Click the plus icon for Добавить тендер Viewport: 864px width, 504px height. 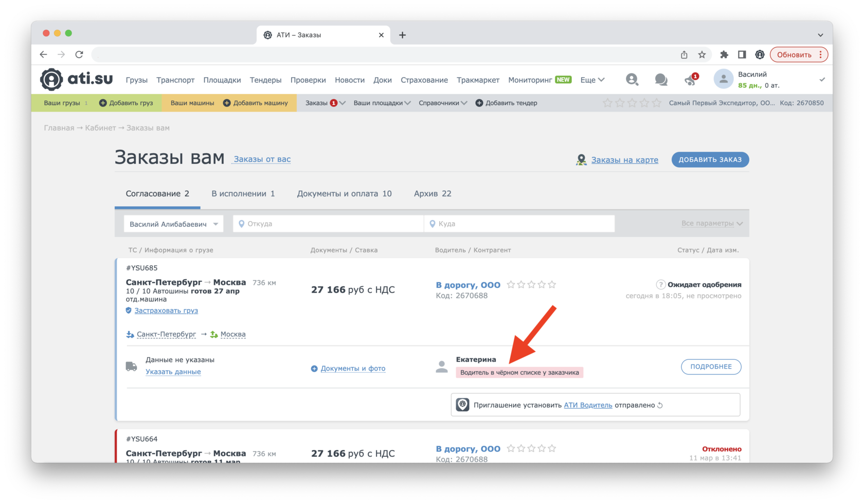tap(479, 103)
